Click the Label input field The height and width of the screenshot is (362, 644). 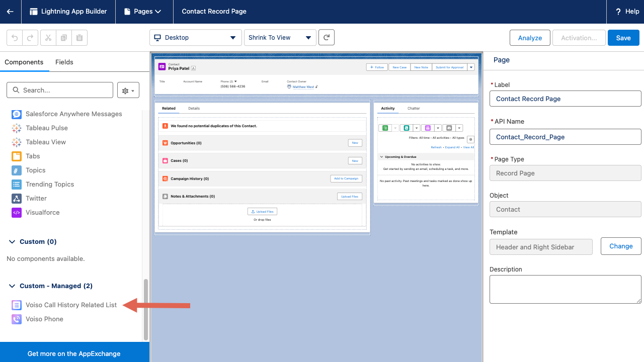tap(566, 99)
